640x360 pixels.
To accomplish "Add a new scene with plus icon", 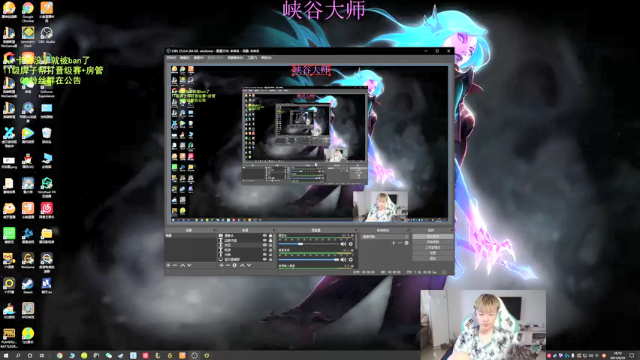I will [168, 265].
